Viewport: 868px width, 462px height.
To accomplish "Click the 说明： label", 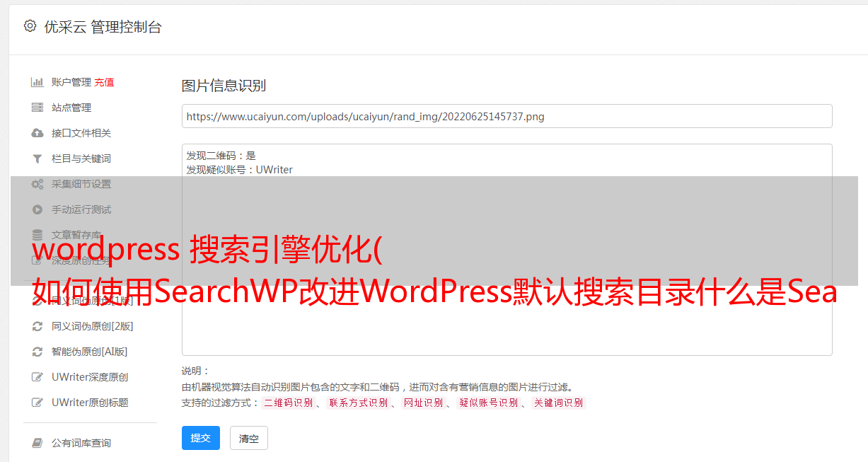I will (196, 371).
